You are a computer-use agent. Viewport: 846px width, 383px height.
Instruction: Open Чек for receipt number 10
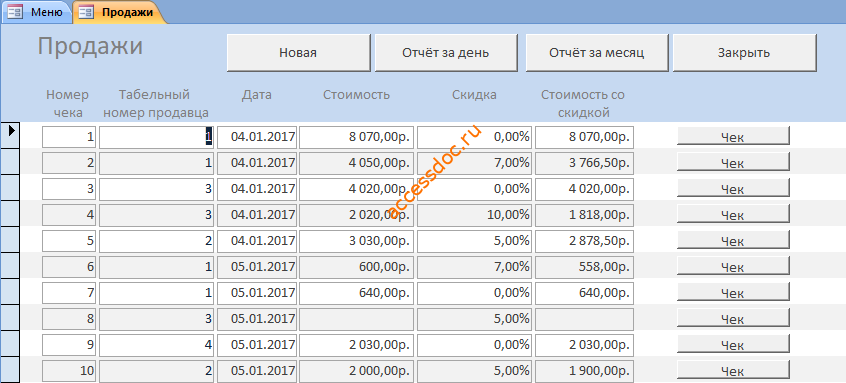(x=733, y=370)
